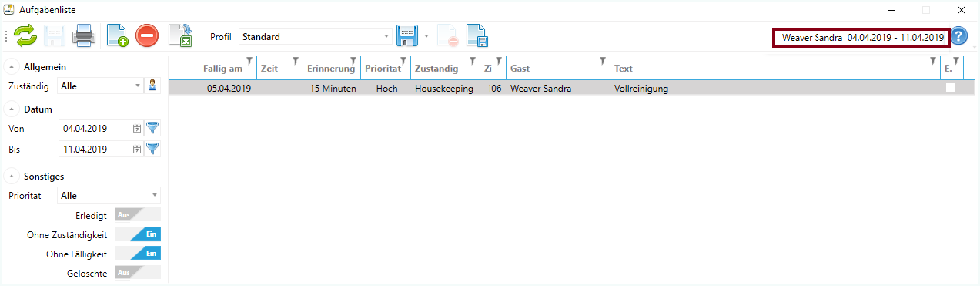Open the calendar picker for Von date

point(137,128)
